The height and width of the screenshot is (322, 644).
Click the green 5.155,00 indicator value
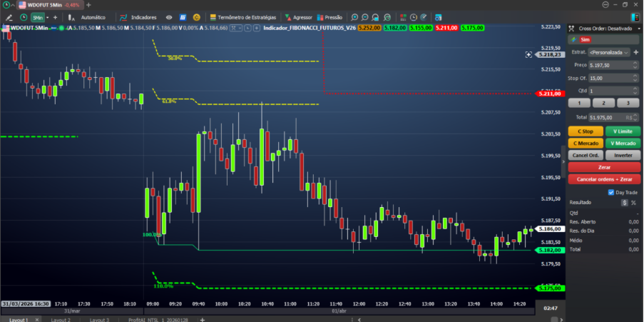click(x=421, y=28)
